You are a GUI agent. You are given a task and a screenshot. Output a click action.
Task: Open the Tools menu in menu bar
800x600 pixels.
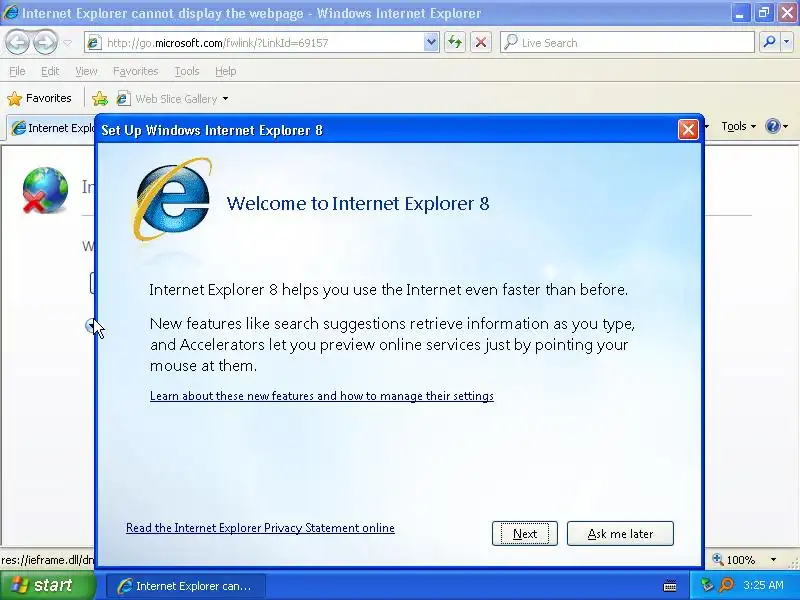coord(187,71)
